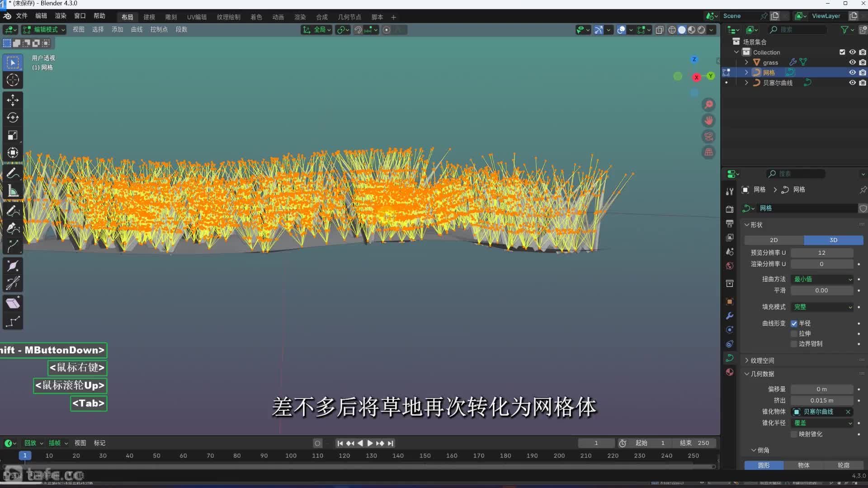Open the 编辑模式 mode dropdown
Viewport: 868px width, 488px height.
[x=44, y=30]
